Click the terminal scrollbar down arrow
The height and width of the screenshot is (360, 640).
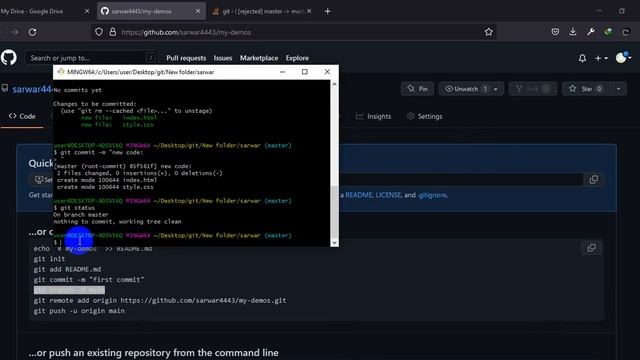[x=334, y=242]
